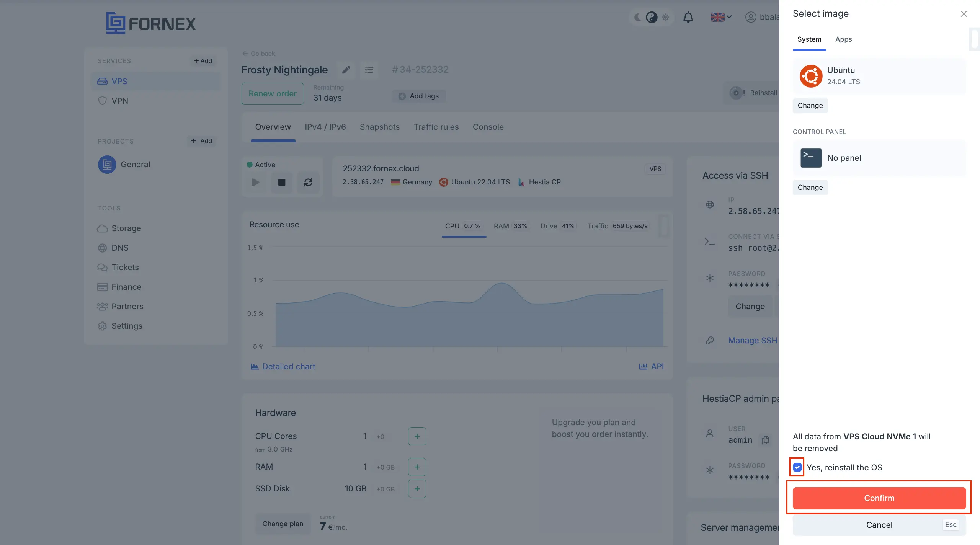Select RAM resource chart tab
The image size is (980, 545).
(511, 226)
